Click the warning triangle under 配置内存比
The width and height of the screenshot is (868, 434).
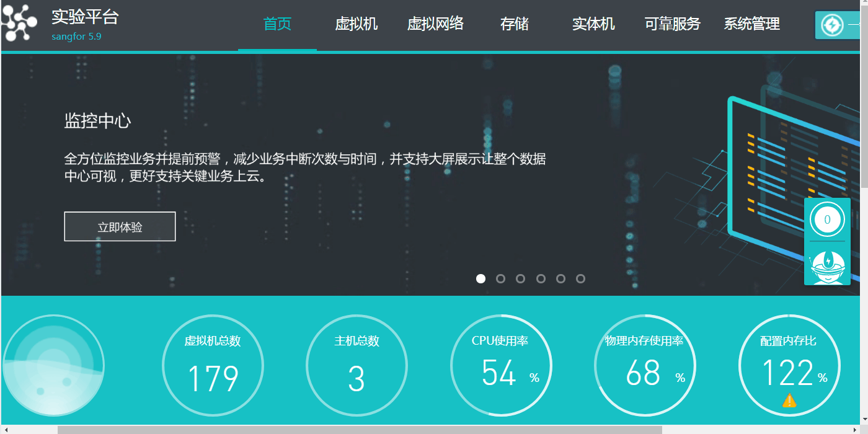click(789, 400)
